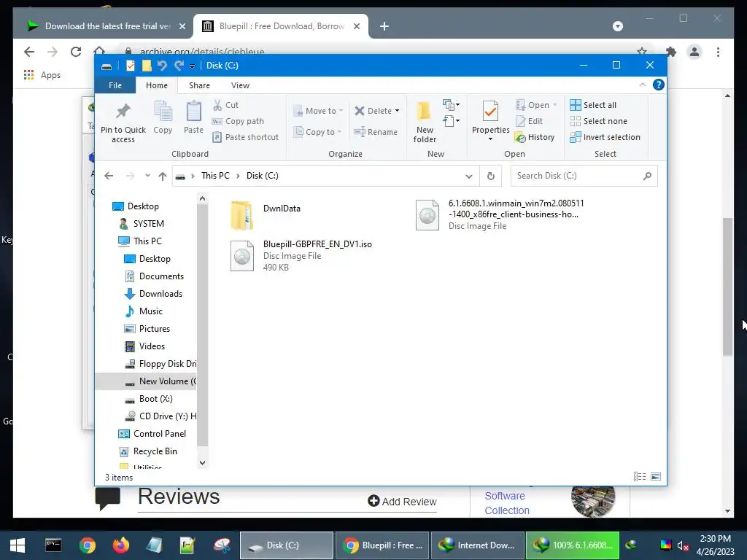747x560 pixels.
Task: Open Chrome profile avatar icon
Action: click(x=694, y=52)
